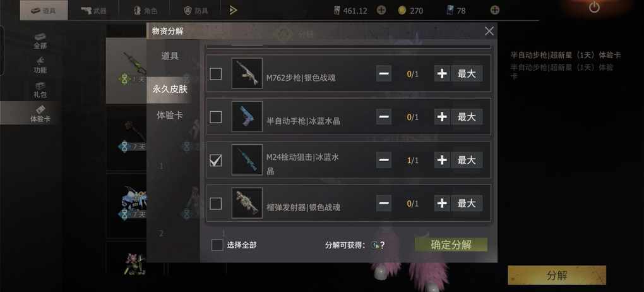Increase quantity for 榴弹发射器 银色战魂
The image size is (644, 292).
click(442, 203)
